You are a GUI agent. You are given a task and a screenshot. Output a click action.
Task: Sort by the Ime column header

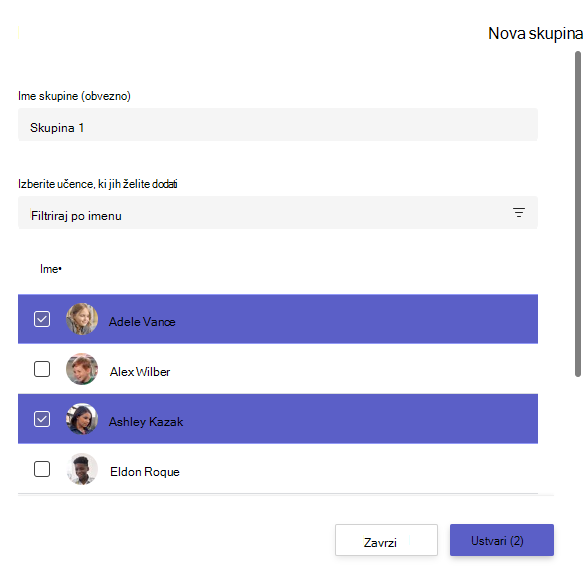51,269
